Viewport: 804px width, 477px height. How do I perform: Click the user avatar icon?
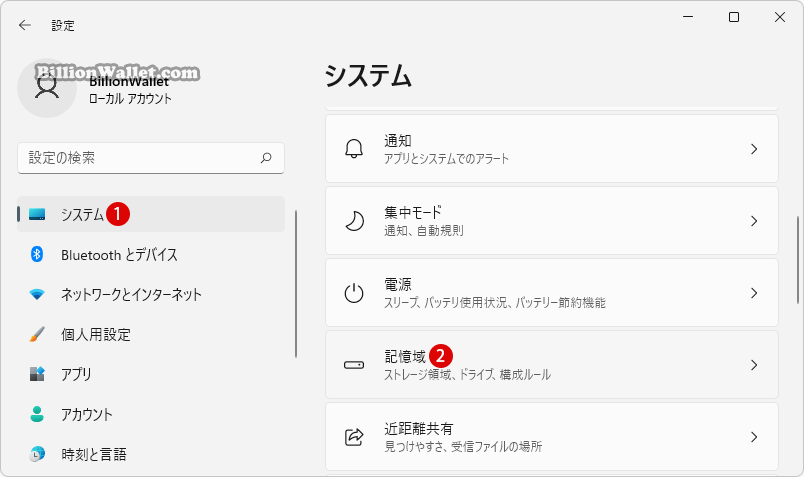[x=47, y=88]
